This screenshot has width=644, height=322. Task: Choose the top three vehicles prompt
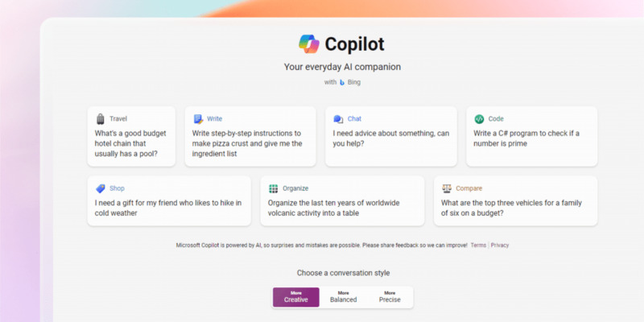[x=515, y=200]
